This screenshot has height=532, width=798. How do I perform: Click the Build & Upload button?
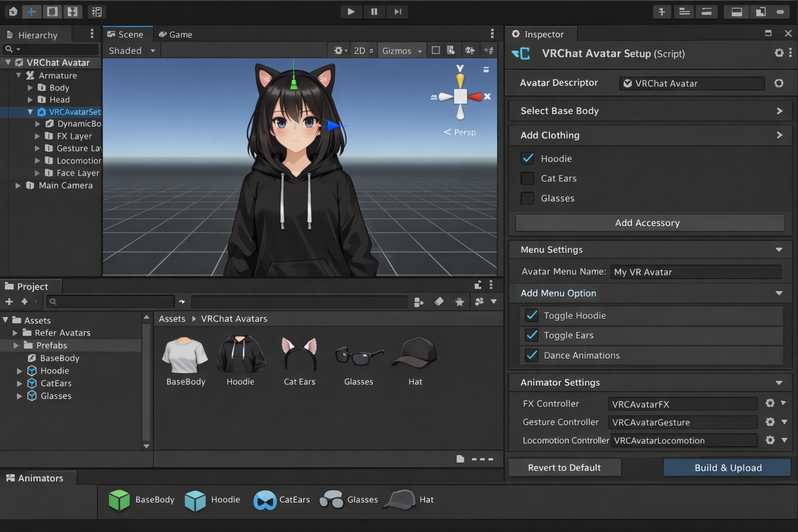click(x=727, y=468)
